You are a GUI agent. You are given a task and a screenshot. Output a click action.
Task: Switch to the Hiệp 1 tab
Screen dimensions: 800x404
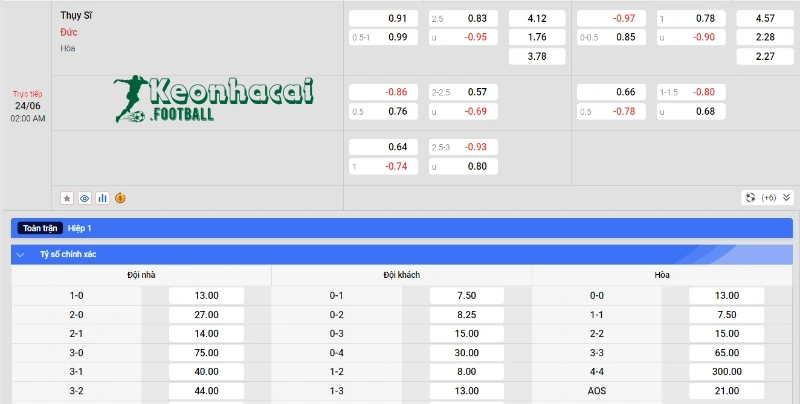[79, 228]
